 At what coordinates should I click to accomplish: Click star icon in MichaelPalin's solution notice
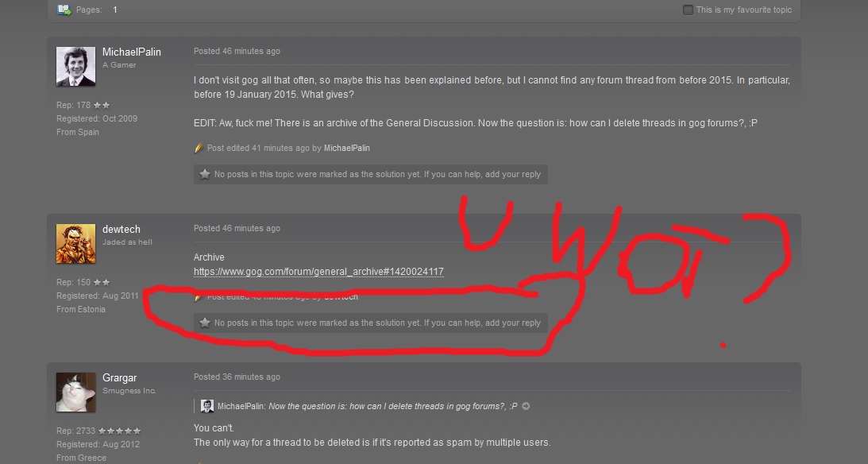205,175
